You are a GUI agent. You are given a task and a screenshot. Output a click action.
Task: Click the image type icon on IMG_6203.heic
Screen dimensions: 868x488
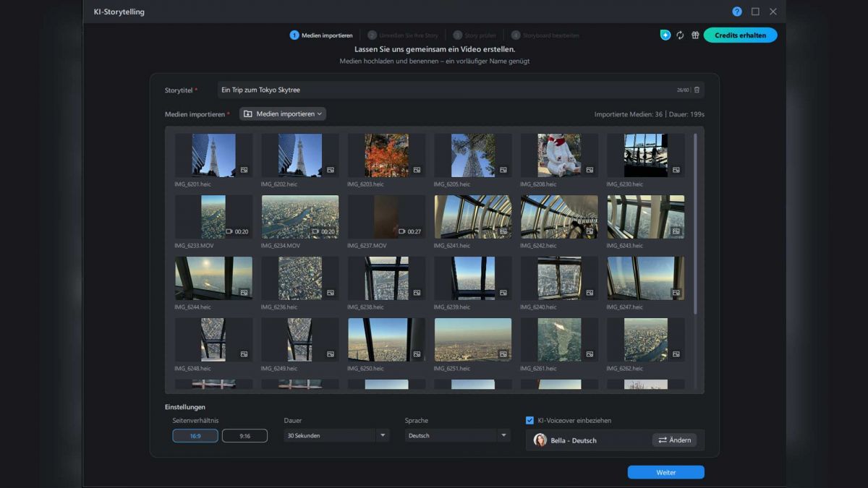[417, 170]
